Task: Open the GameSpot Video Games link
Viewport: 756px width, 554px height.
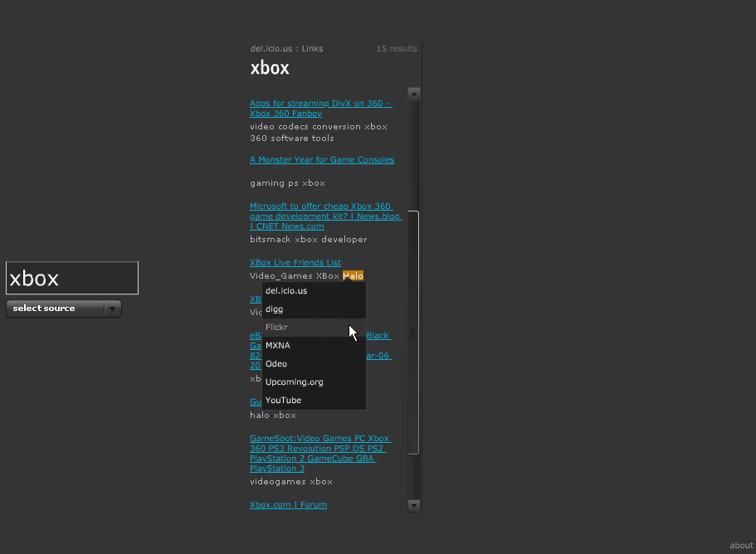Action: pos(319,453)
